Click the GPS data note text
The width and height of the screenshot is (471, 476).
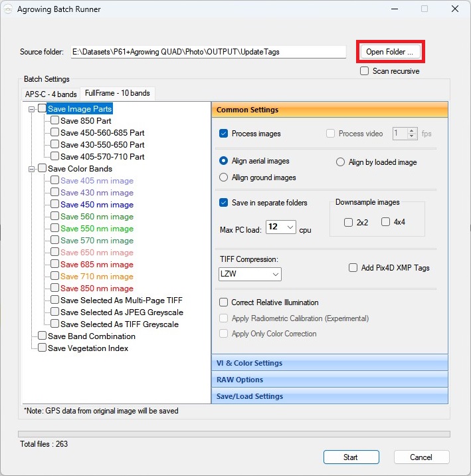(101, 411)
